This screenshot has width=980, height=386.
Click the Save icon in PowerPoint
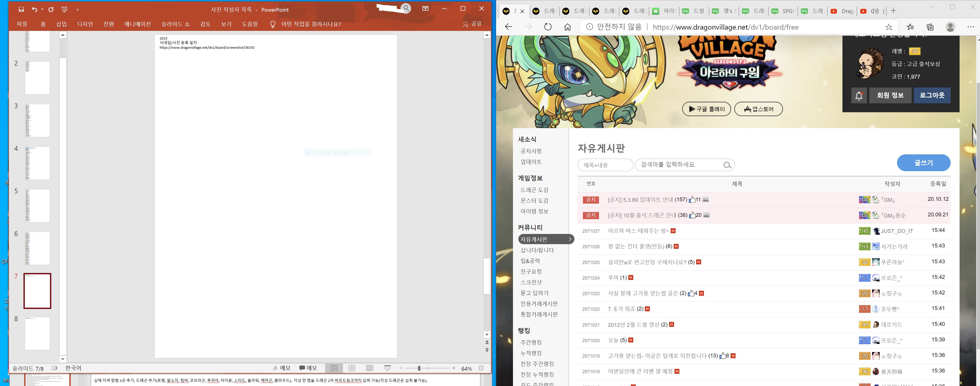coord(21,9)
